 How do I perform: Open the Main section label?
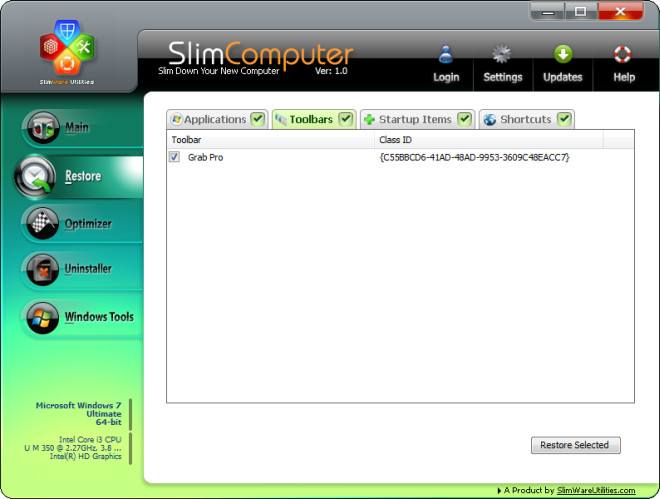tap(77, 127)
